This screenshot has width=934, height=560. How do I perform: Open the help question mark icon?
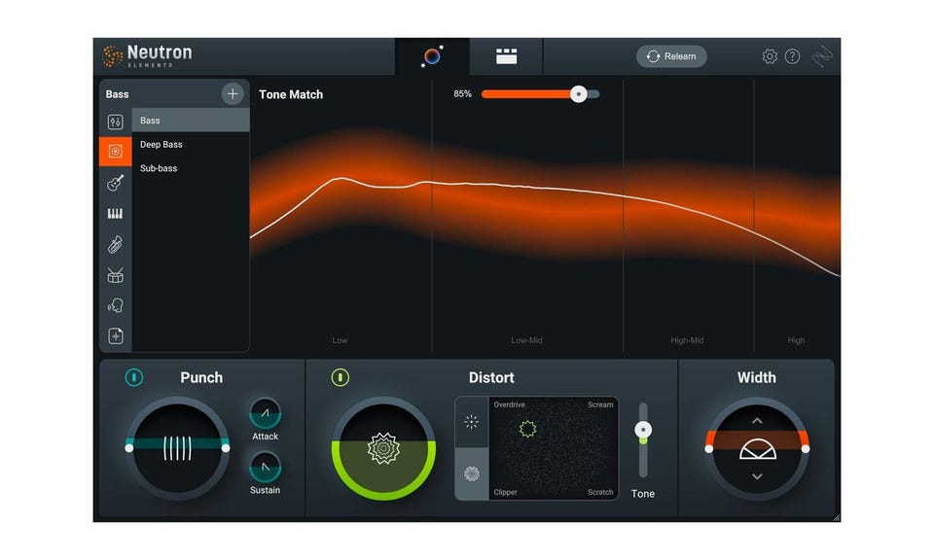click(x=792, y=56)
